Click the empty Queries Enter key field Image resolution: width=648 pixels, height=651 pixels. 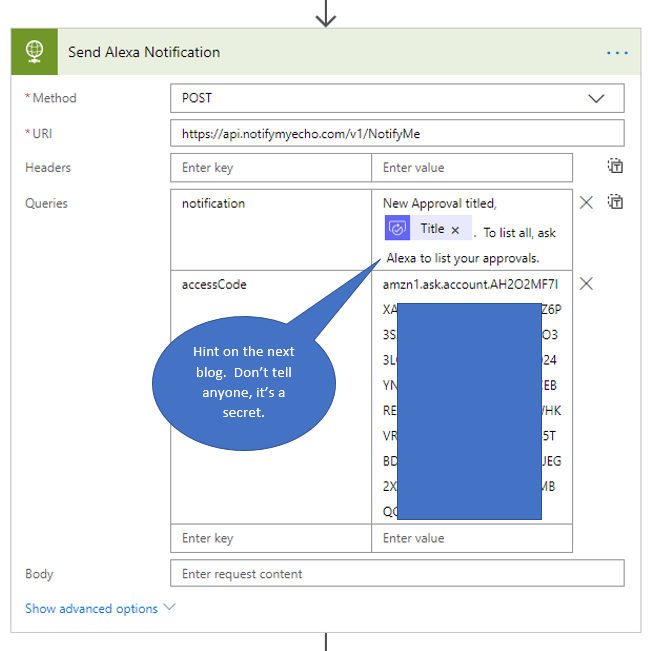(271, 538)
